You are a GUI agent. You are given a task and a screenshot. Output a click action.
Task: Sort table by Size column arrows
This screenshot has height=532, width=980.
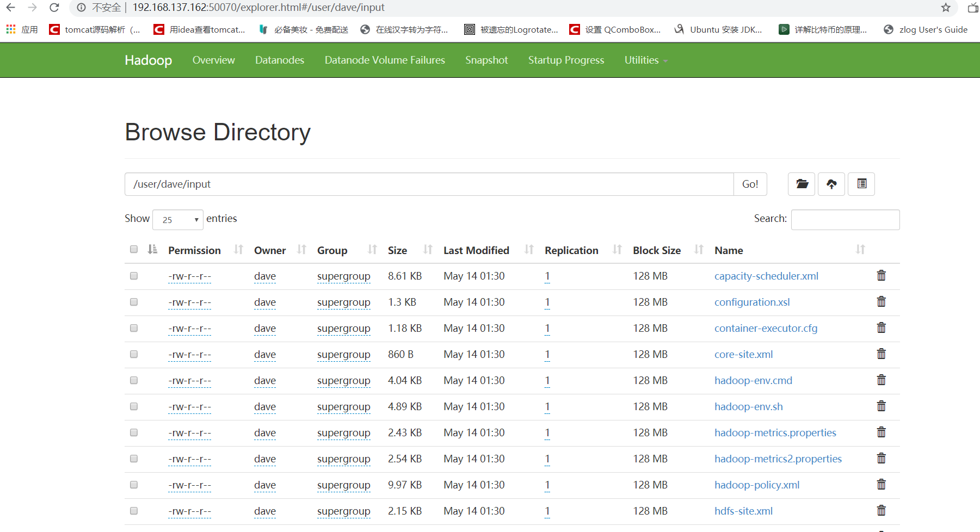pos(428,250)
